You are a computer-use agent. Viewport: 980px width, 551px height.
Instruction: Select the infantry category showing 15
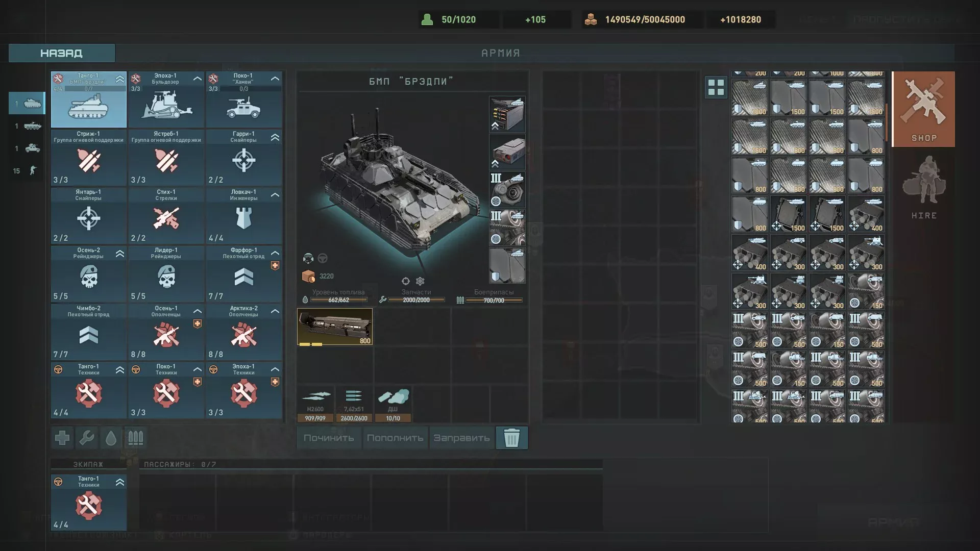point(27,170)
